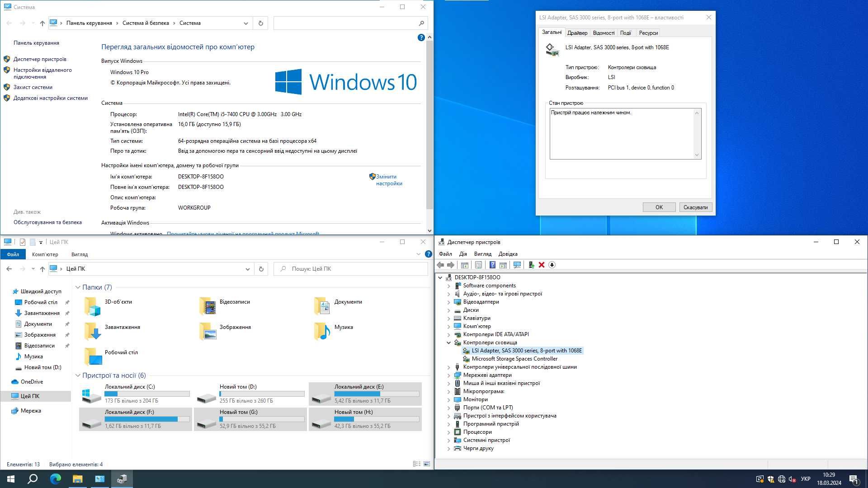Open address history dropdown in System window
Screen dimensions: 868x488
click(245, 23)
